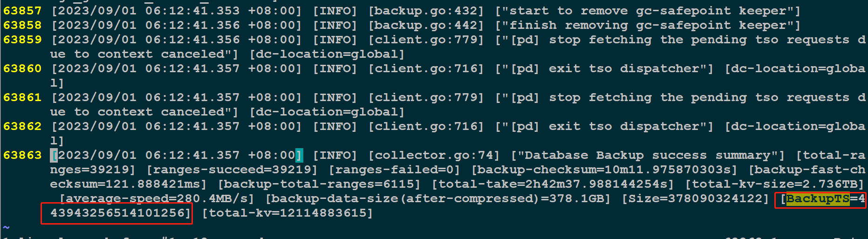Click the average-speed=280.4MB/s field
Screen dimensions: 868x239
tap(157, 199)
